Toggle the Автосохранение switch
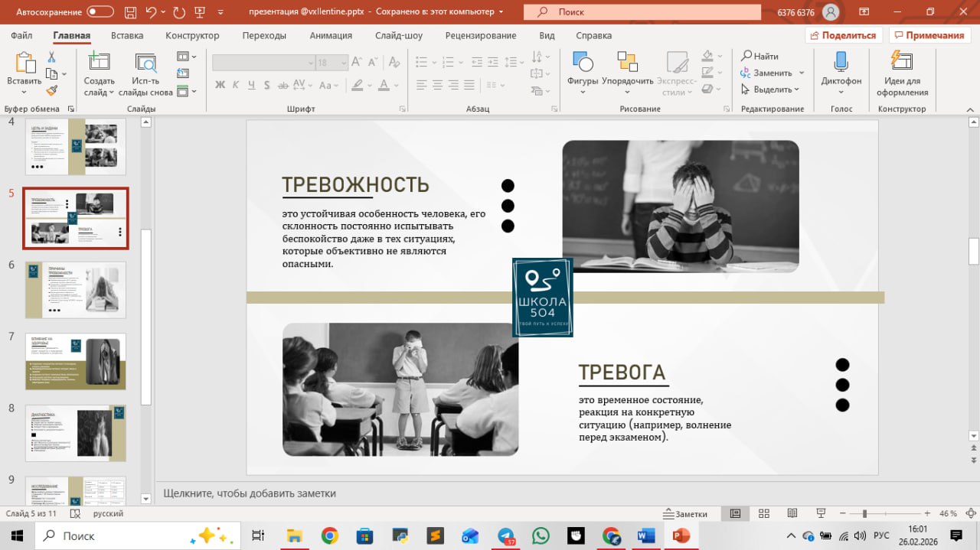980x550 pixels. click(100, 12)
